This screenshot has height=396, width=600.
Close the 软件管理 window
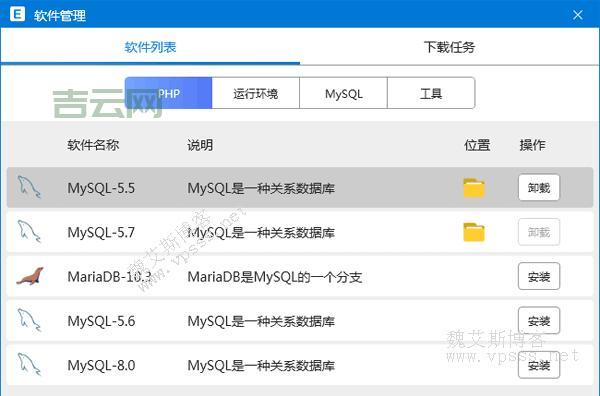(578, 15)
